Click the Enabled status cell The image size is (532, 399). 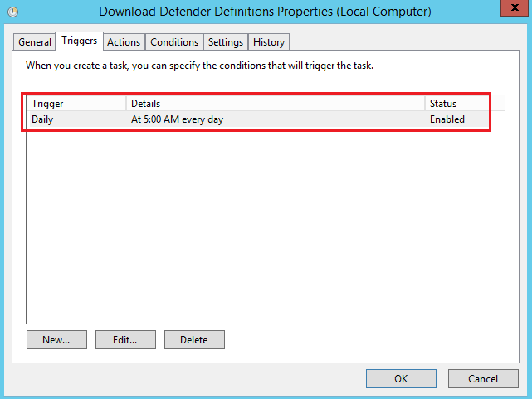click(x=447, y=119)
